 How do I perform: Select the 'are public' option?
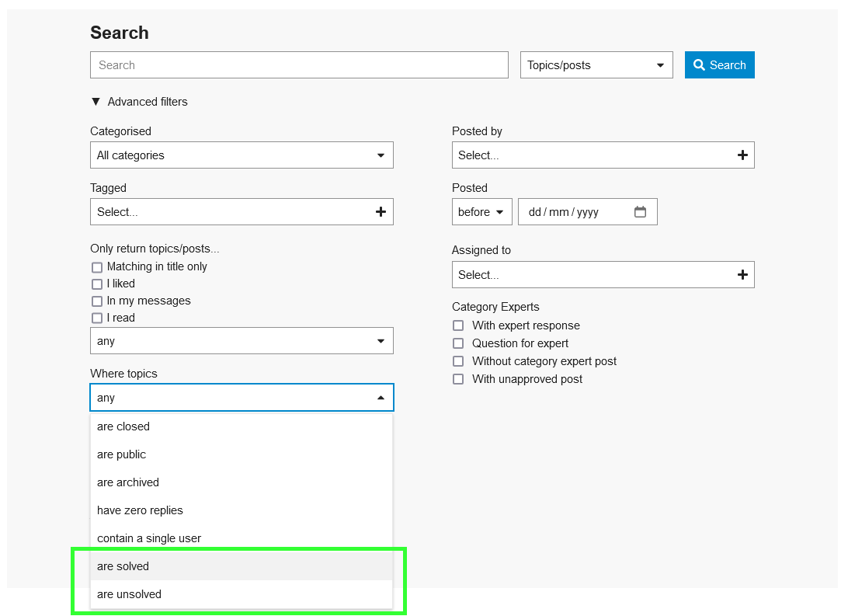pos(242,454)
